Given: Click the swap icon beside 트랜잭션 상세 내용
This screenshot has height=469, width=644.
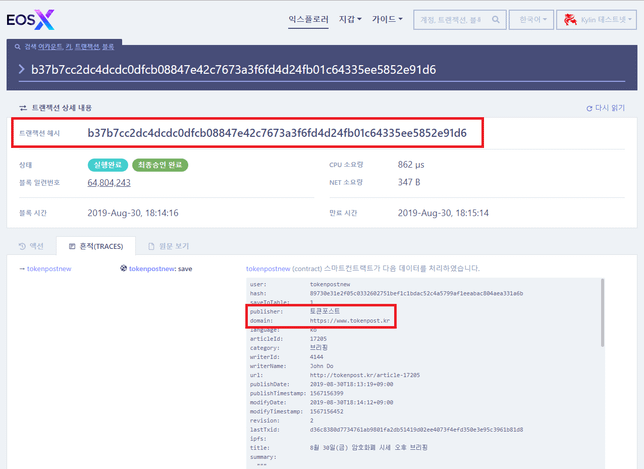Looking at the screenshot, I should (23, 107).
